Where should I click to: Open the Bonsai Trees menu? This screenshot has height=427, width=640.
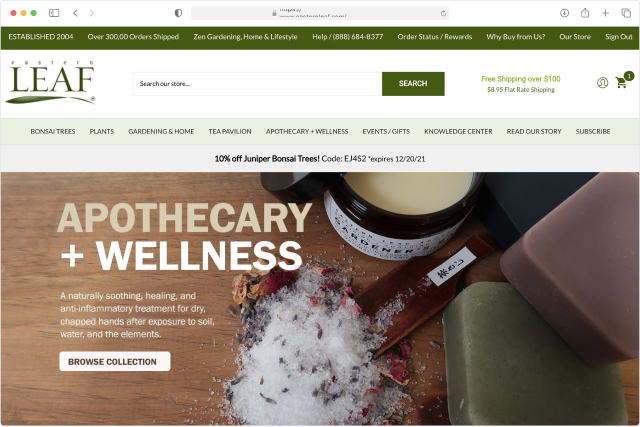53,131
